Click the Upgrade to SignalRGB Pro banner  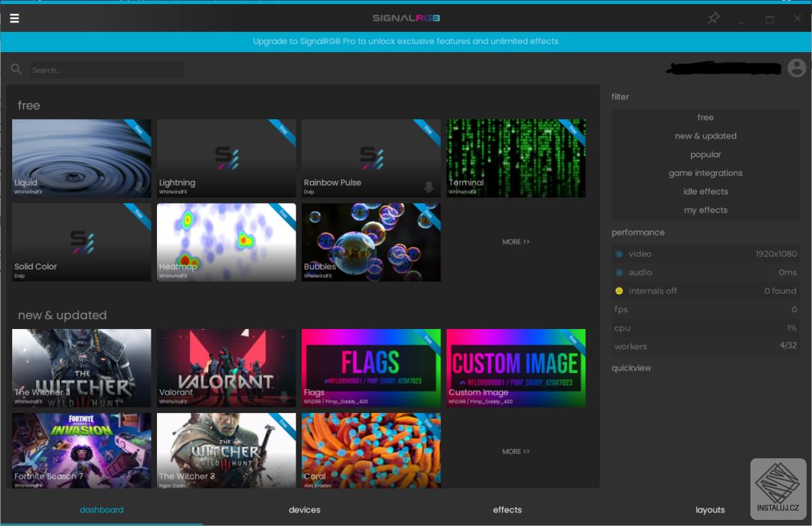(x=406, y=41)
